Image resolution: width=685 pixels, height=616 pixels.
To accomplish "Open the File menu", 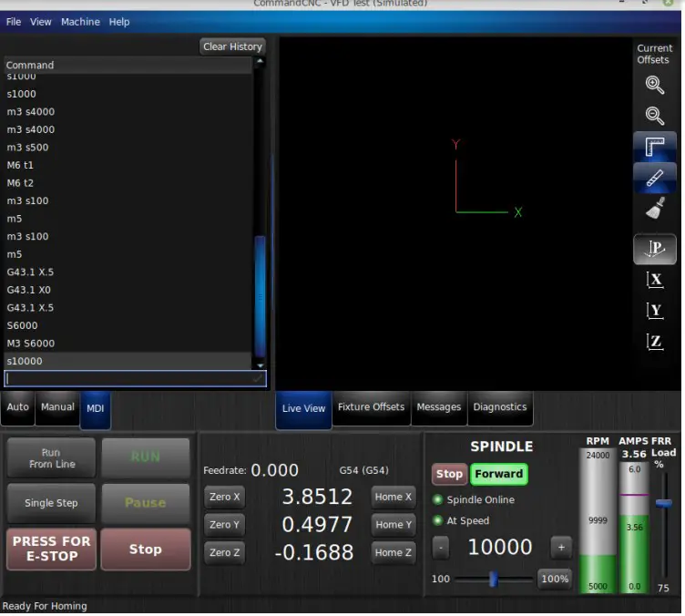I will pyautogui.click(x=14, y=22).
